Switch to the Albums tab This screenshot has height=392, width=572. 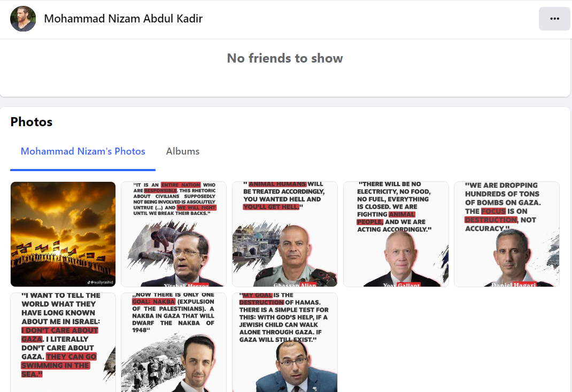183,151
